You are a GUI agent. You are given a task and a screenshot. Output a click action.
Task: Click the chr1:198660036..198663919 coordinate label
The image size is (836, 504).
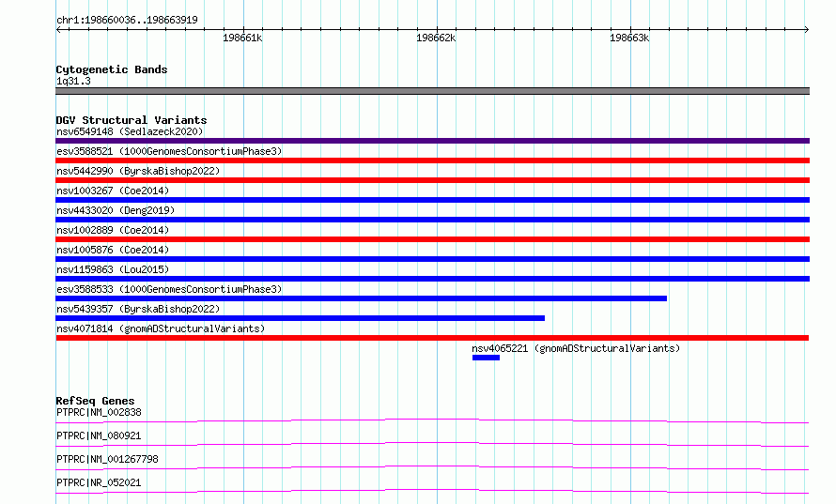127,20
